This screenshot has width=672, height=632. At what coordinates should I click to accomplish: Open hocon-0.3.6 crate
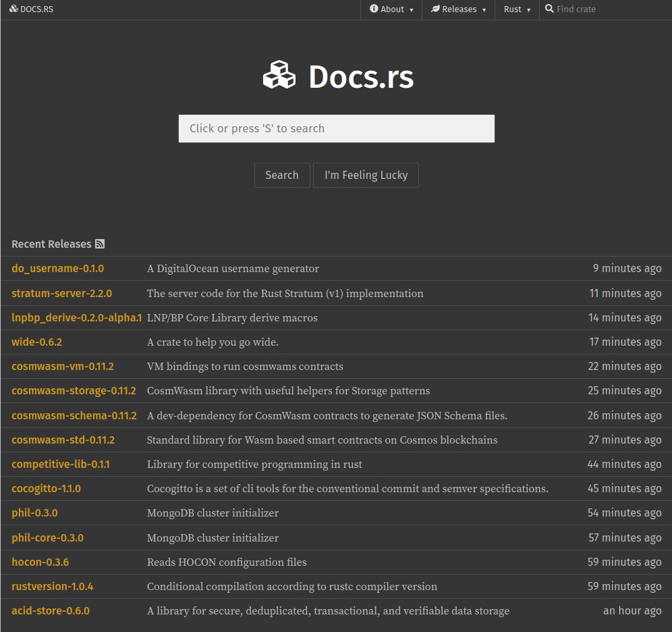[x=40, y=562]
